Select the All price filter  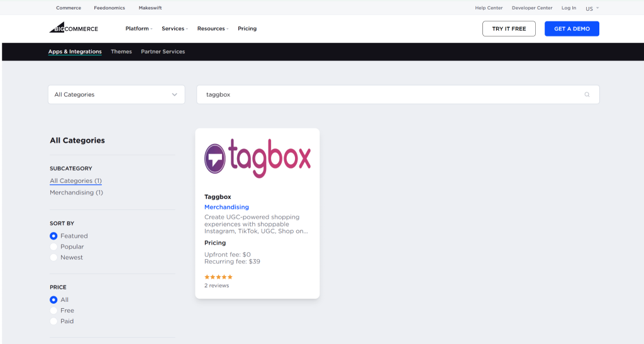(53, 300)
